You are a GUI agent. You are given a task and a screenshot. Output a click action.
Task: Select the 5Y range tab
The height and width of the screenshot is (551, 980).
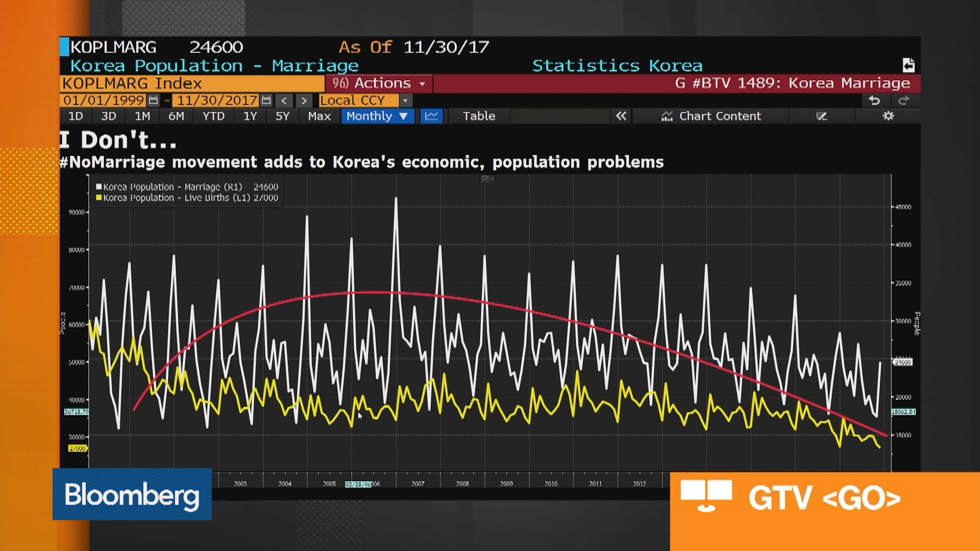point(282,116)
